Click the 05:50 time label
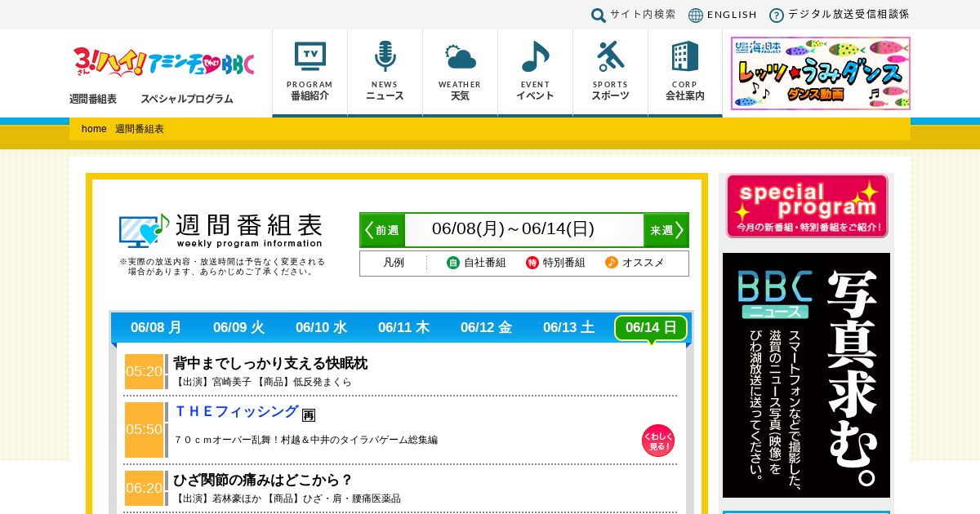Screen dimensions: 980x514 pos(144,429)
